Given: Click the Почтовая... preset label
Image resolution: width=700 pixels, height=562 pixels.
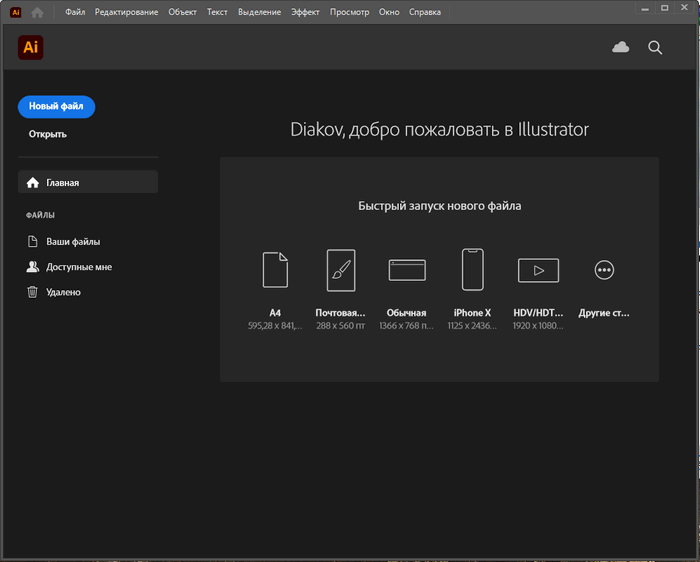Looking at the screenshot, I should click(341, 313).
